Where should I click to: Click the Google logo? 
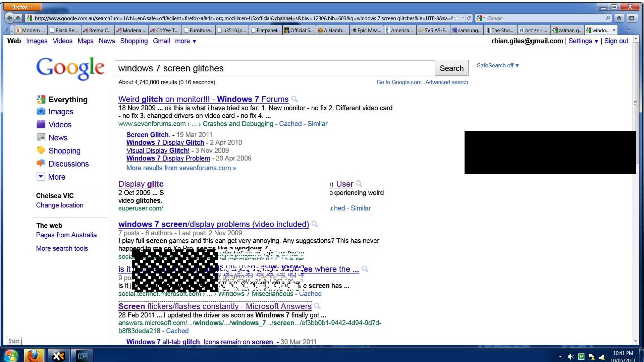coord(70,68)
